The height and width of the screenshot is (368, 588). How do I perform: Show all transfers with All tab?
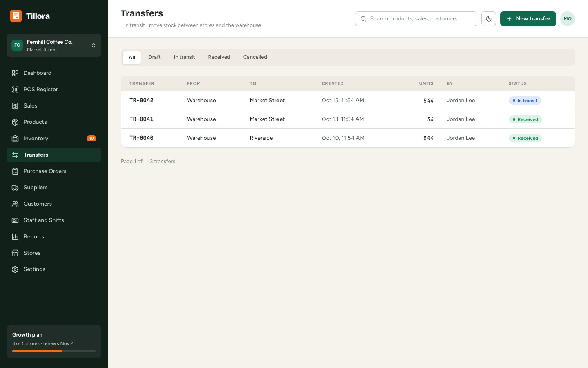point(132,58)
